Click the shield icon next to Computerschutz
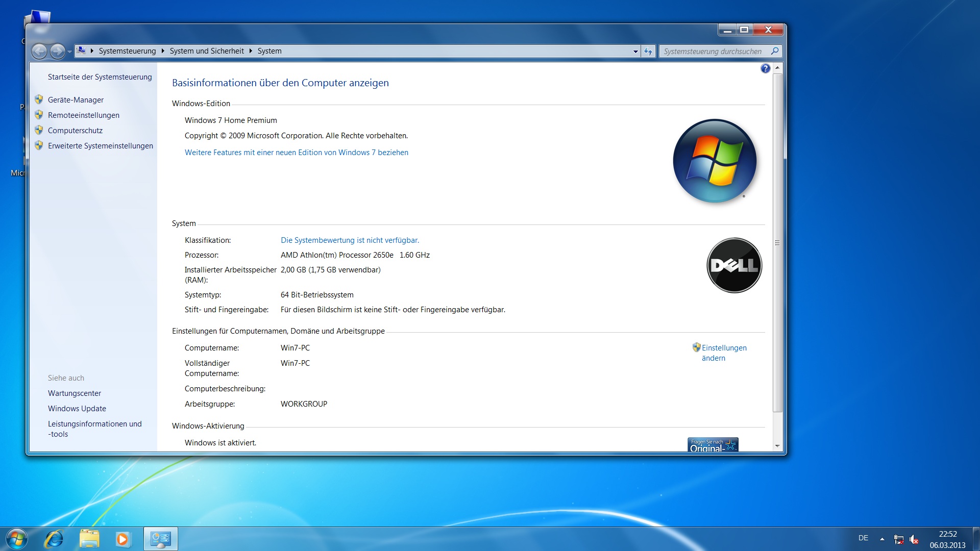 pos(39,130)
